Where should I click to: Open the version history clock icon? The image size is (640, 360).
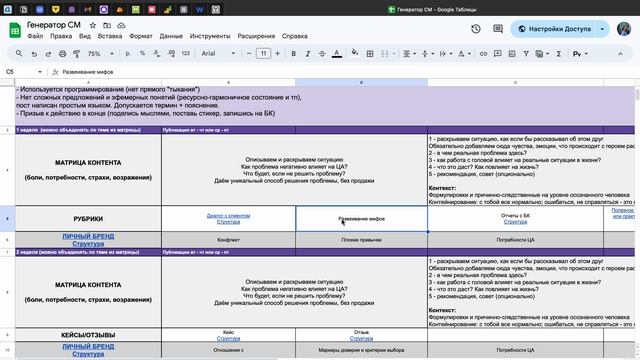click(x=476, y=29)
